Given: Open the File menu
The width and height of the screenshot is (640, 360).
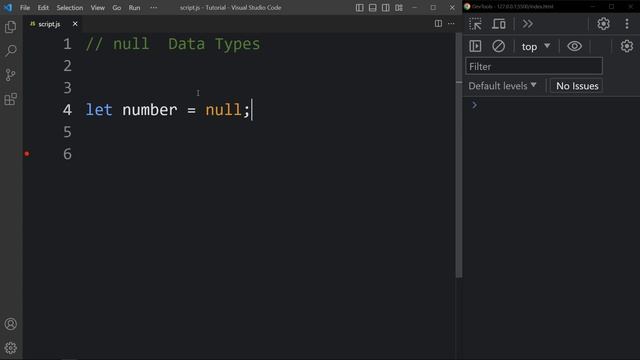Looking at the screenshot, I should (x=25, y=7).
